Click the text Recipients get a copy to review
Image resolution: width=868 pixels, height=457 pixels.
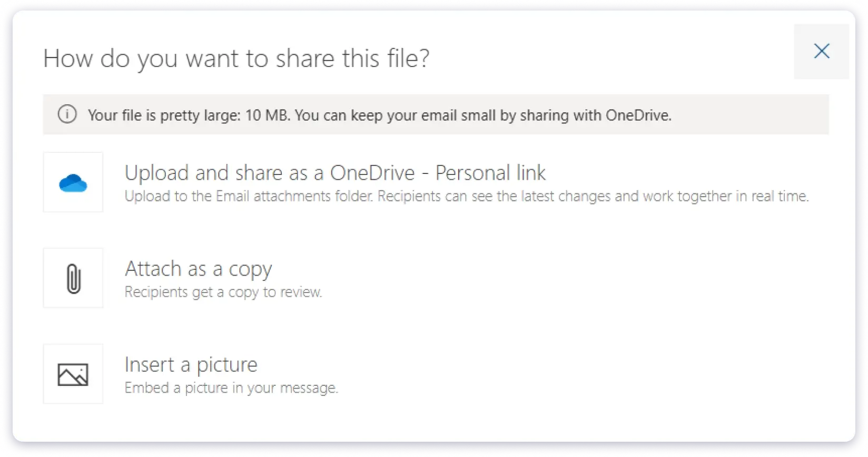point(223,291)
